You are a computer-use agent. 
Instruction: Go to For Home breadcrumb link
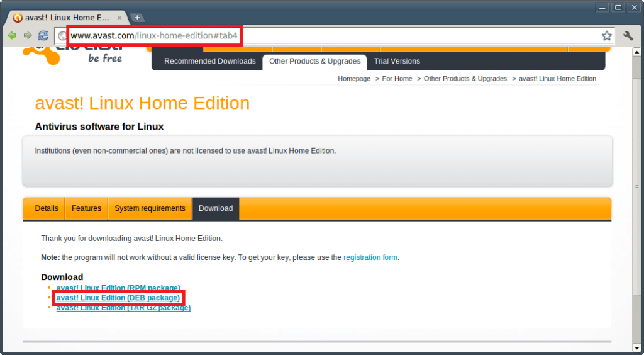pyautogui.click(x=397, y=79)
